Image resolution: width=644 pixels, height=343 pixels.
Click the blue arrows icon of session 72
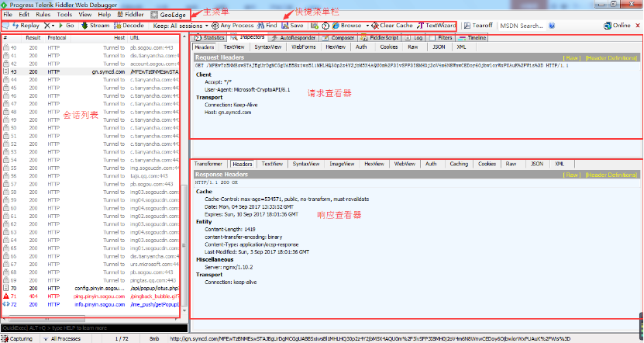(x=5, y=304)
